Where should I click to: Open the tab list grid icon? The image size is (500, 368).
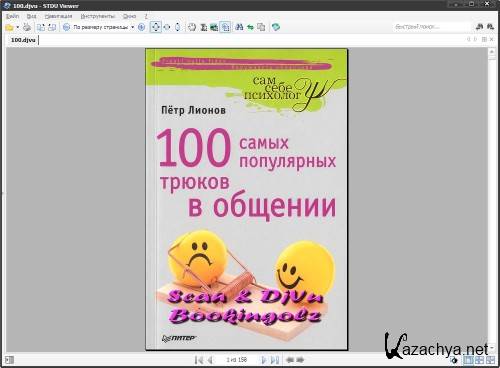coord(484,39)
